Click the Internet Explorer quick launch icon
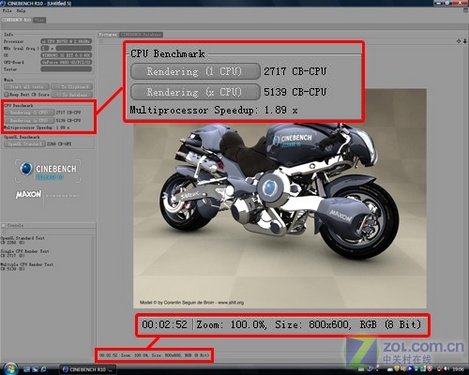The width and height of the screenshot is (469, 375). pyautogui.click(x=43, y=369)
